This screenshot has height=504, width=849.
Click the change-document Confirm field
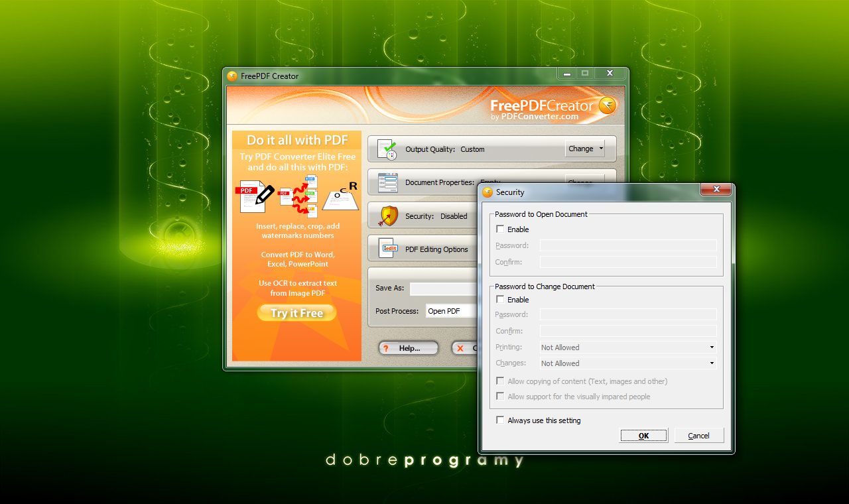coord(628,331)
